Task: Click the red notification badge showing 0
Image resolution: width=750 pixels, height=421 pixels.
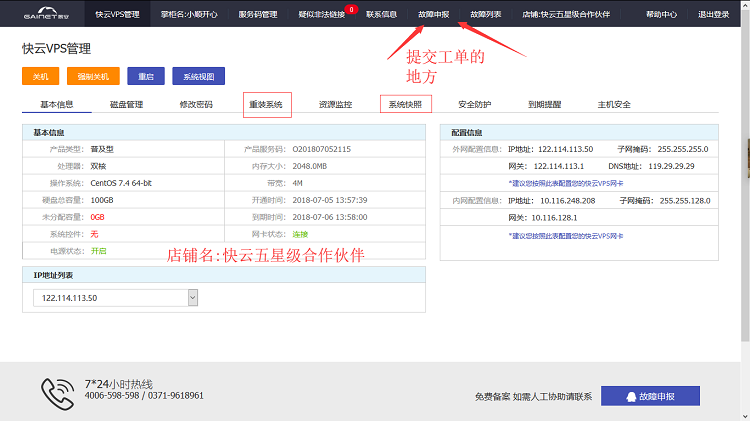Action: tap(351, 9)
